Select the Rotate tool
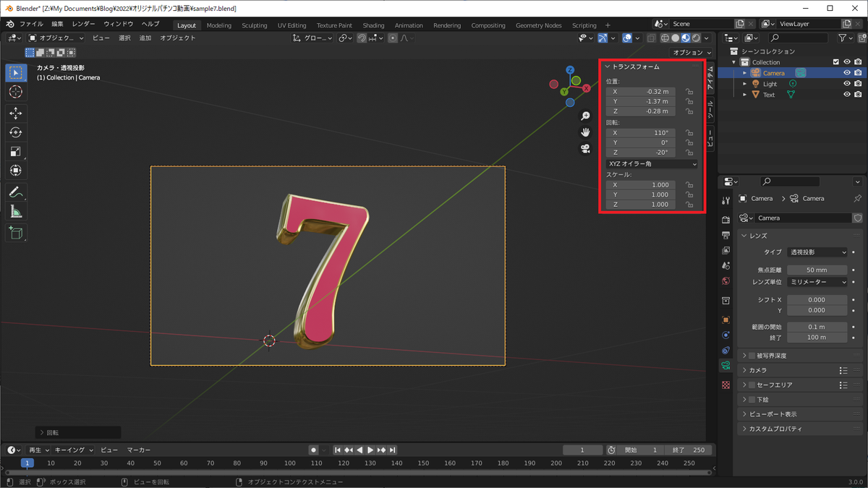This screenshot has height=488, width=868. [16, 132]
